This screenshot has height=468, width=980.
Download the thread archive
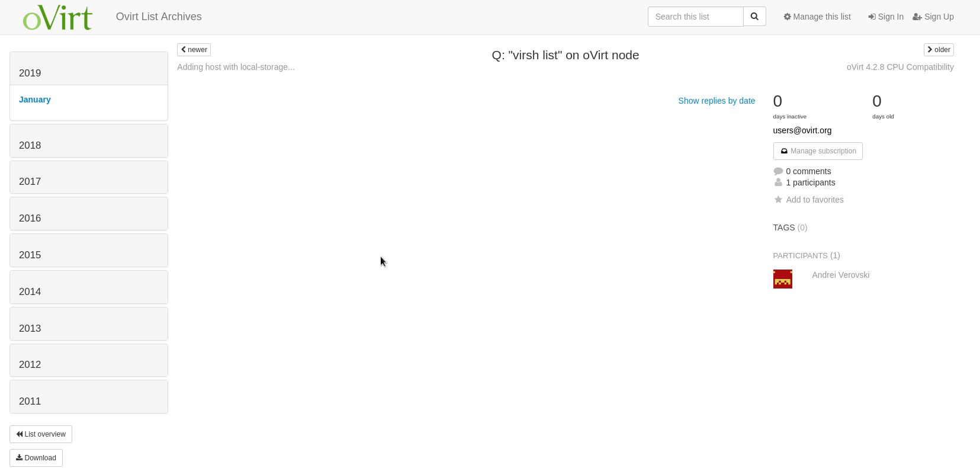pyautogui.click(x=36, y=458)
